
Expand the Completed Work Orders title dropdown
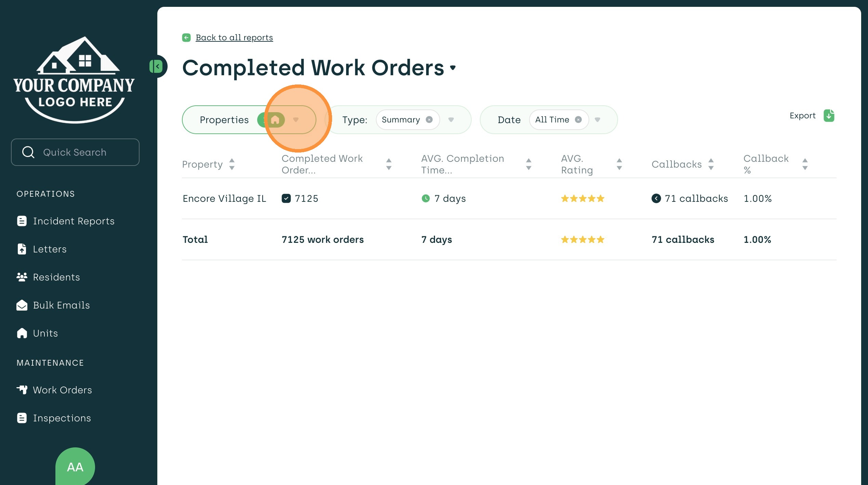453,68
